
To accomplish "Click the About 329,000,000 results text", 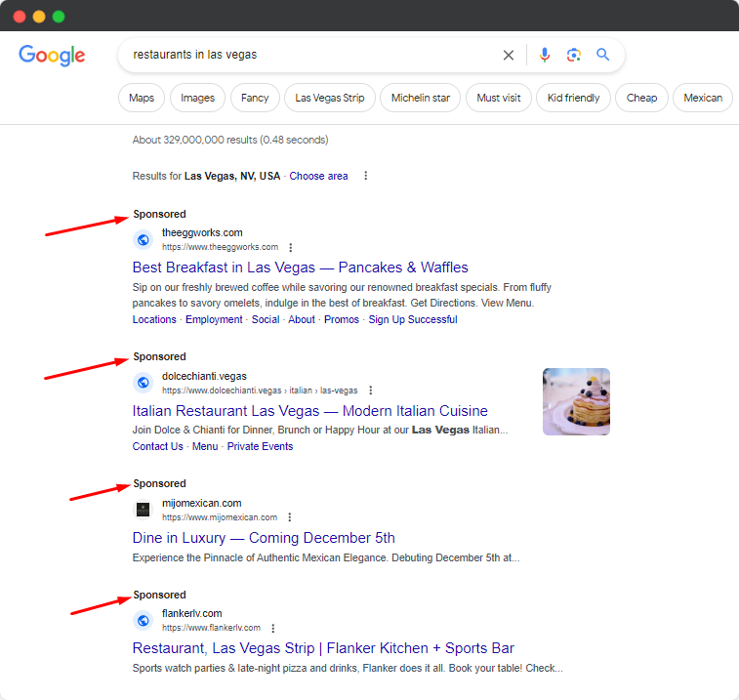I will pyautogui.click(x=230, y=140).
